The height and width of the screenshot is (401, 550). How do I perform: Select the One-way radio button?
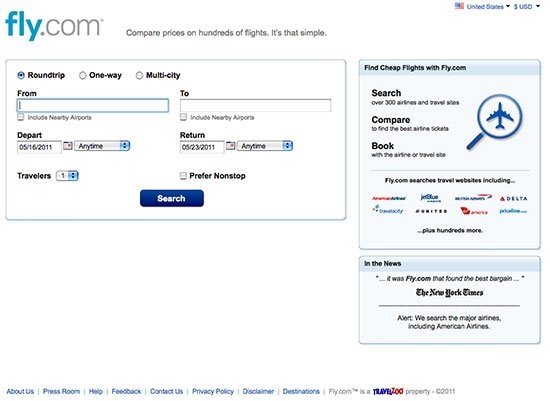(82, 75)
